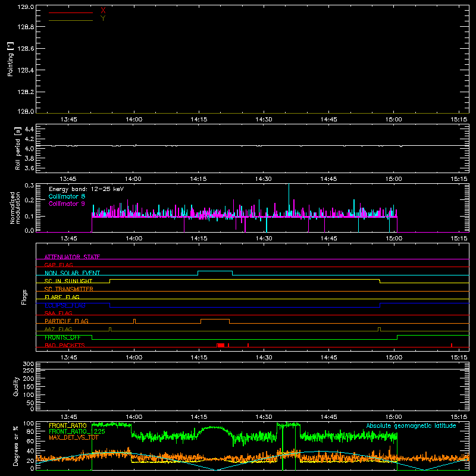Click the 14:15 label under the modulation panel
This screenshot has height=476, width=476.
(199, 239)
